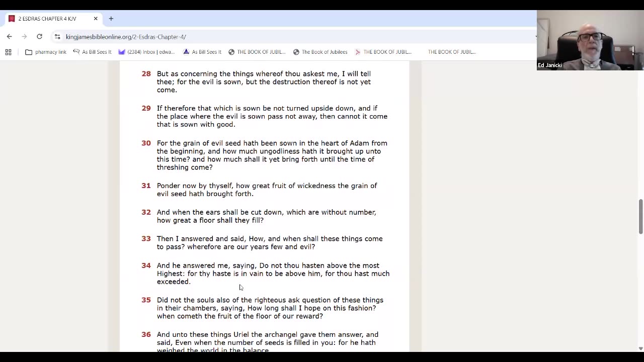Go back to the previous page
Viewport: 644px width, 362px height.
(x=9, y=37)
